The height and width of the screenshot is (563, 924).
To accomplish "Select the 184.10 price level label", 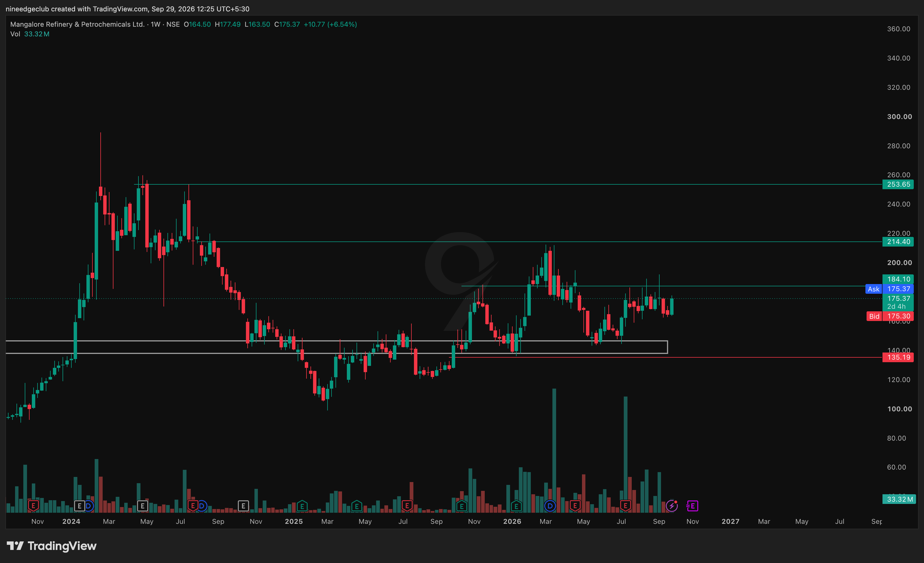I will point(898,279).
